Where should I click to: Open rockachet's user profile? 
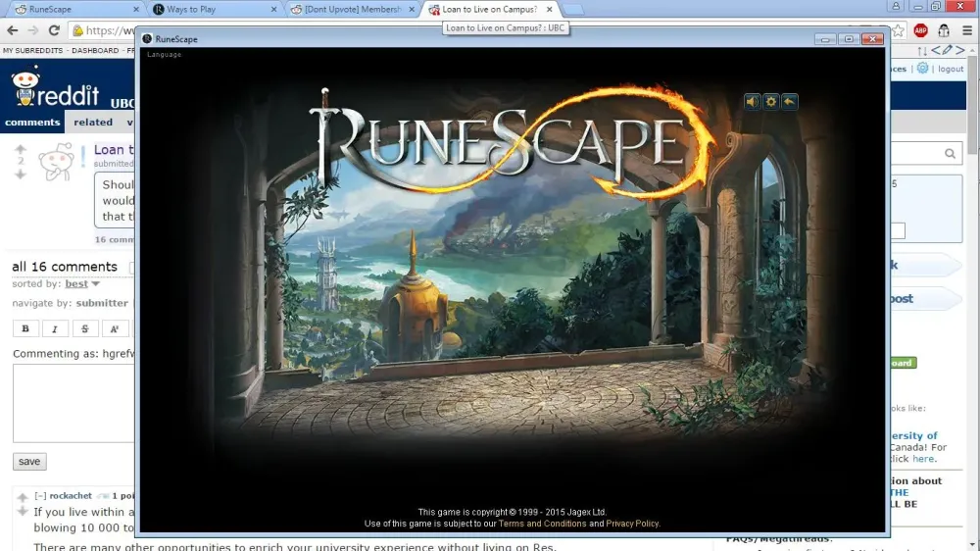(71, 495)
